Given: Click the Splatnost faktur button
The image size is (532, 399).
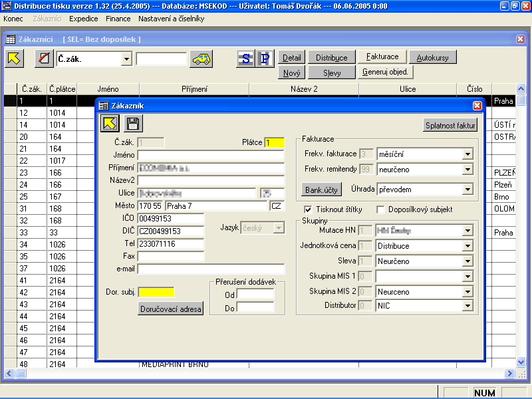Looking at the screenshot, I should tap(450, 125).
